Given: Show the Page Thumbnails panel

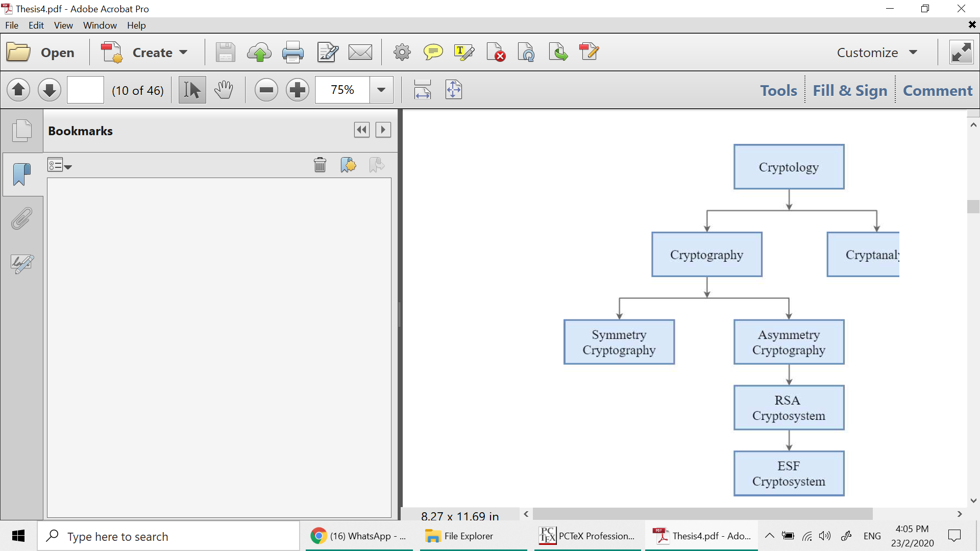Looking at the screenshot, I should 22,131.
